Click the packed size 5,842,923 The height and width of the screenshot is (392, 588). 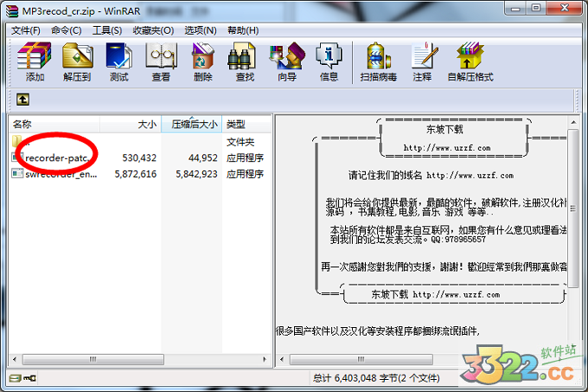(196, 174)
